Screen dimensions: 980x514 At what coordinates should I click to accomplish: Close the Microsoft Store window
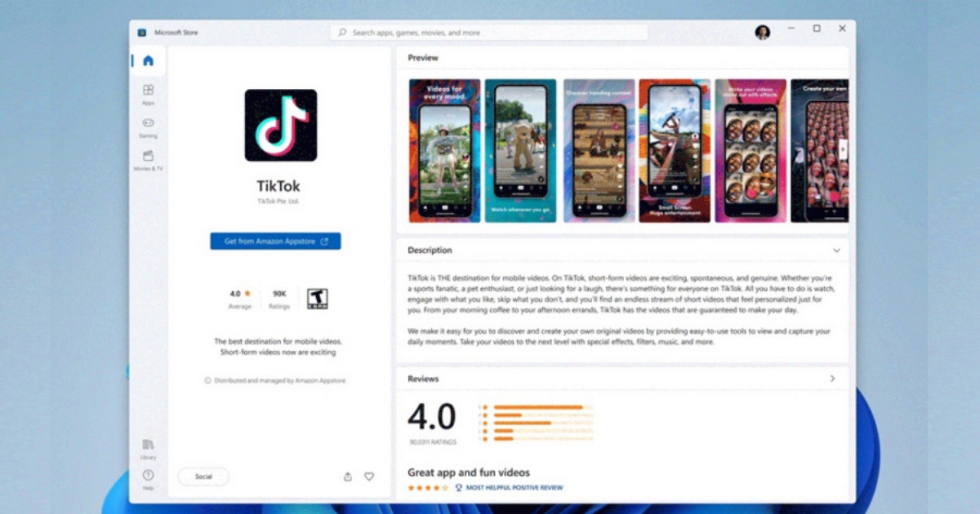[x=842, y=29]
